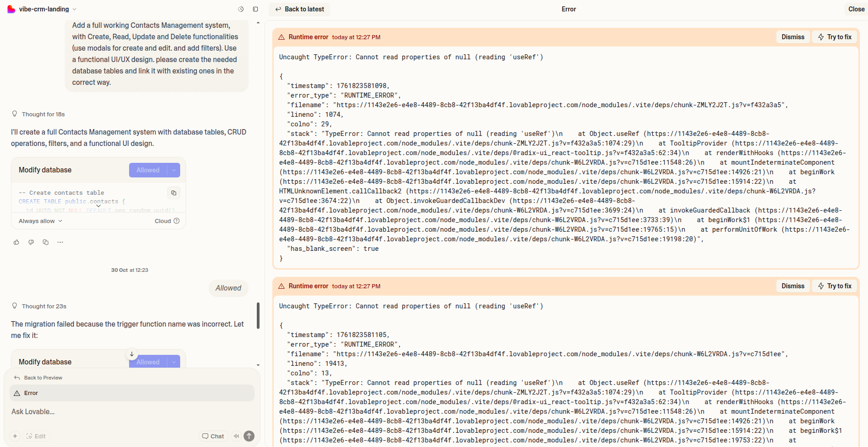Toggle the side panel layout icon

pyautogui.click(x=255, y=9)
